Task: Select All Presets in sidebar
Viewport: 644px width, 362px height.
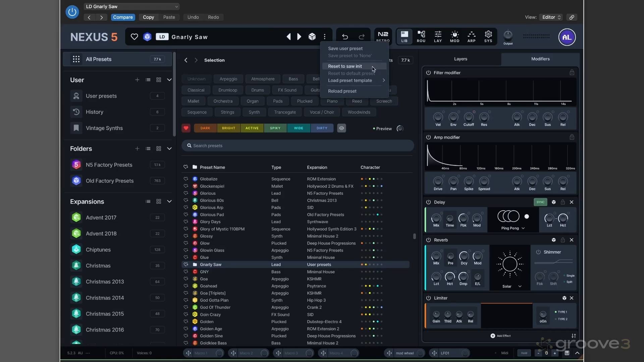Action: coord(117,59)
